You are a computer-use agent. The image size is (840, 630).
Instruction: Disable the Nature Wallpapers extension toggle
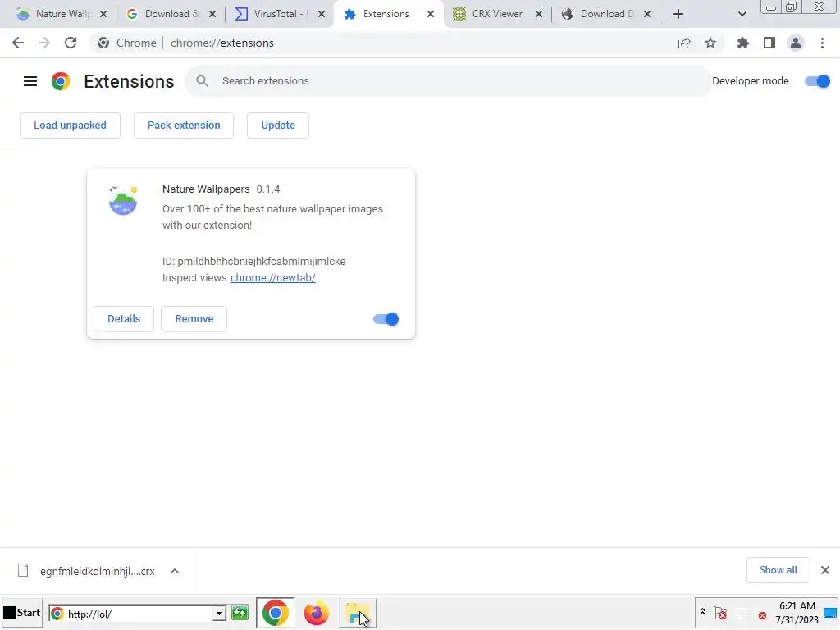[x=386, y=319]
